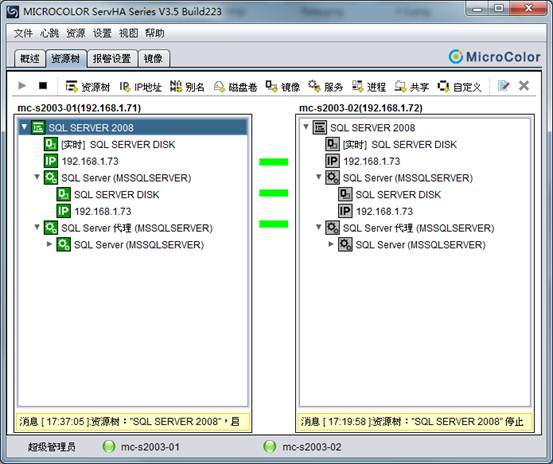Collapse SQL Server 代理 node in right tree
Viewport: 553px width, 464px height.
pos(318,227)
